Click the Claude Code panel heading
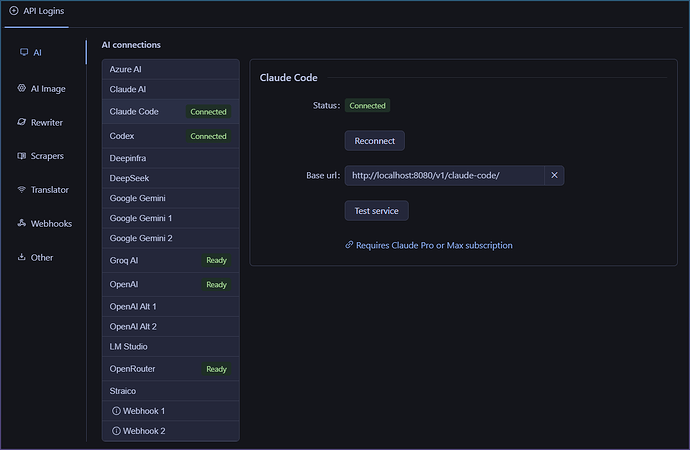Image resolution: width=690 pixels, height=450 pixels. (x=288, y=78)
